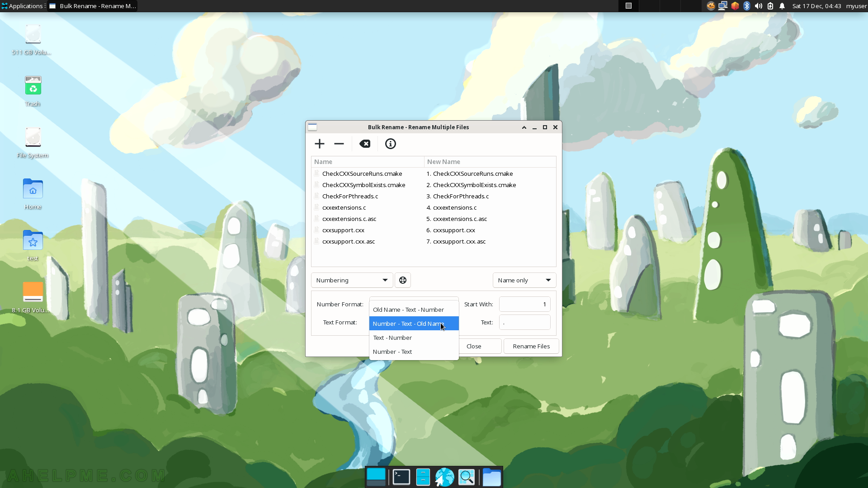Click the myuser session label

click(856, 6)
